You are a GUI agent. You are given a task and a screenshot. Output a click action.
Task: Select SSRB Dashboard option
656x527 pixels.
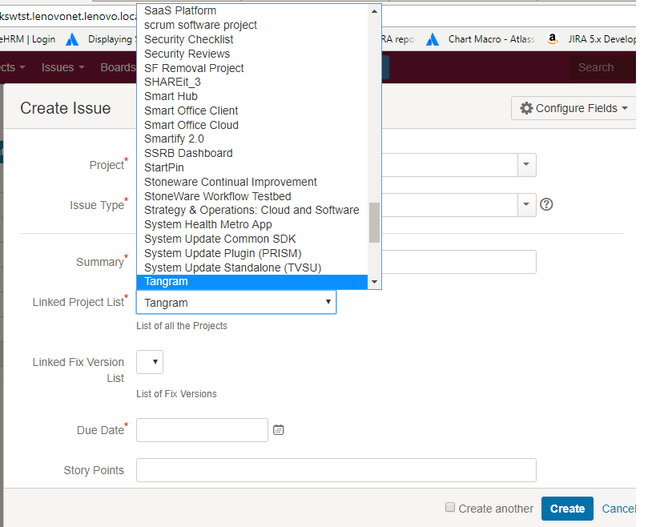(252, 153)
